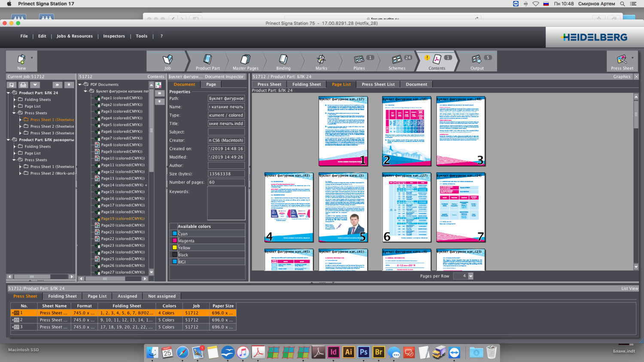
Task: Switch to Page tab in Document Inspector
Action: coord(211,84)
